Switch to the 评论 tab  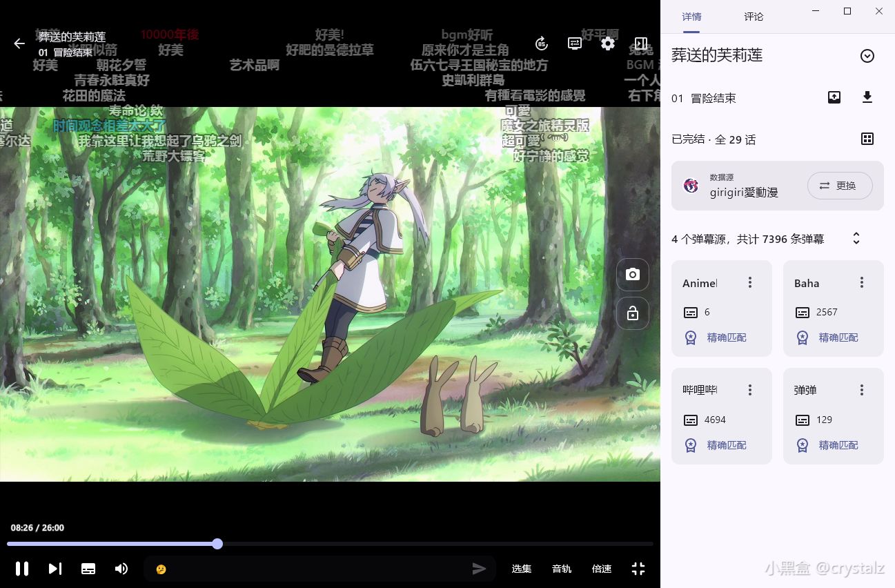point(754,17)
